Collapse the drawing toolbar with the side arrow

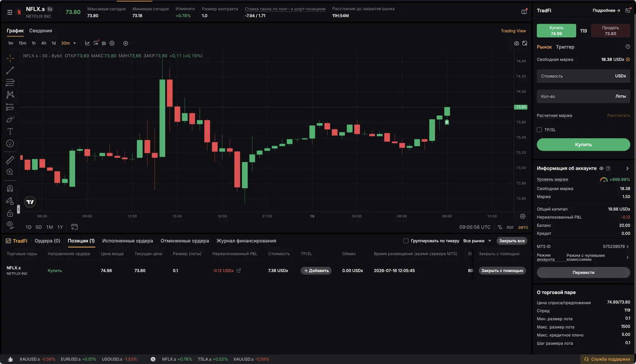18,209
